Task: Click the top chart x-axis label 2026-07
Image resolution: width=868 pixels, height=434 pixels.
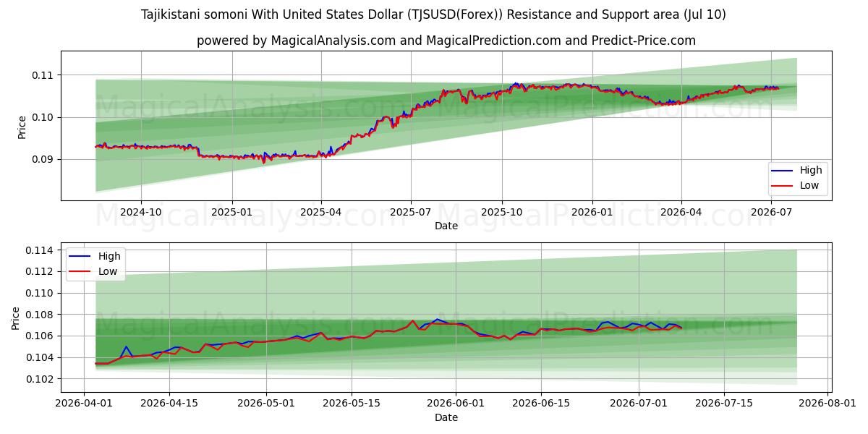Action: tap(772, 213)
